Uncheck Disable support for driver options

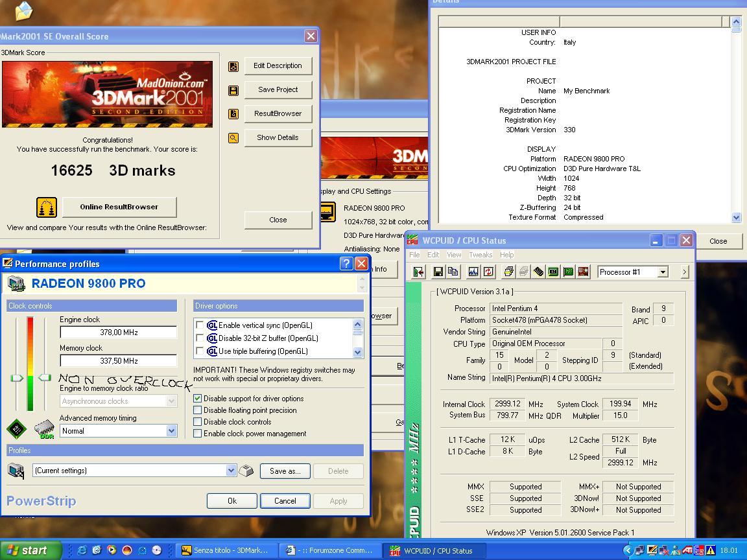tap(198, 399)
